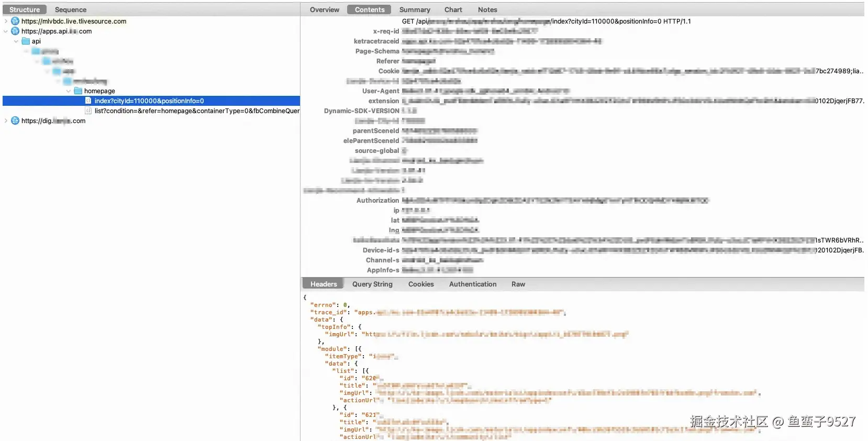The image size is (868, 441).
Task: Switch to the Sequence view
Action: 71,9
